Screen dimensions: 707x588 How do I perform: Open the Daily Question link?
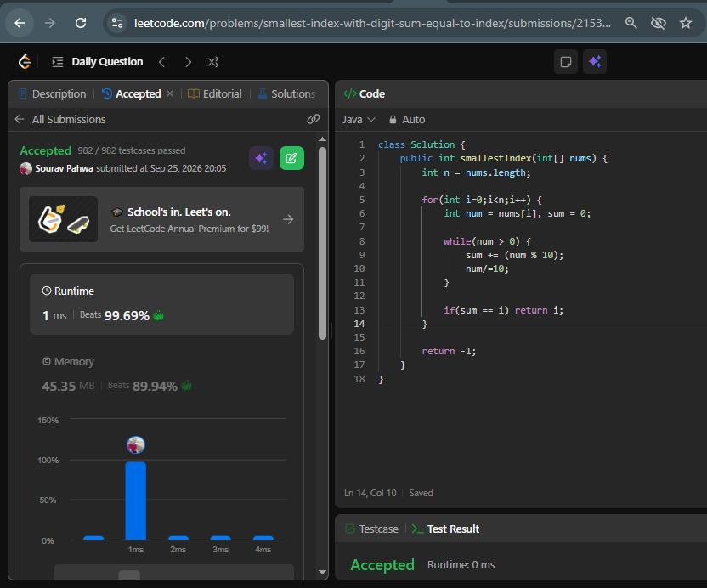[107, 62]
